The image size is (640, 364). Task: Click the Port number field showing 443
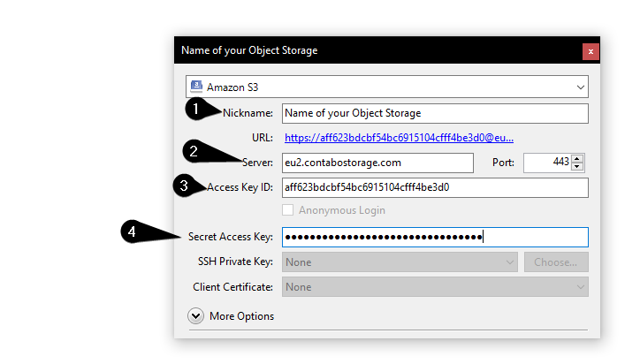[547, 163]
